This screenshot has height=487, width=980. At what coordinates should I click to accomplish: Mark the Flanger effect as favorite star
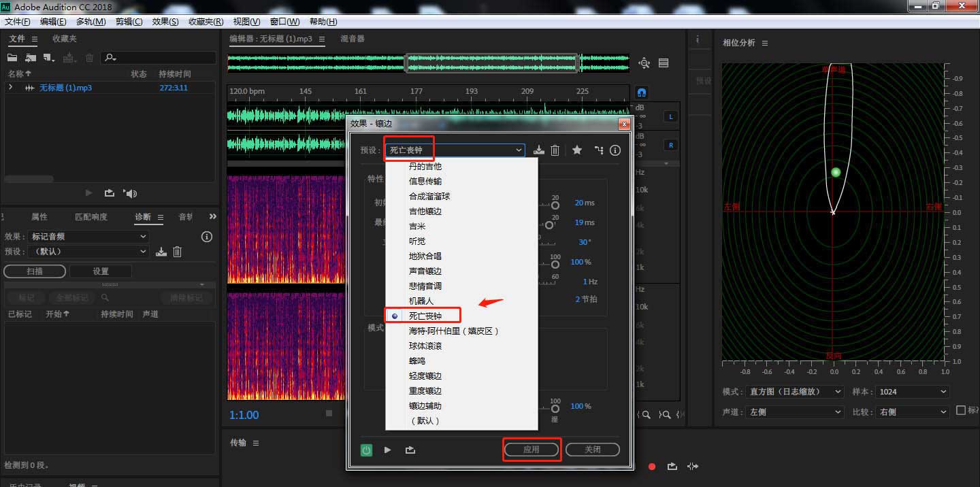coord(577,150)
